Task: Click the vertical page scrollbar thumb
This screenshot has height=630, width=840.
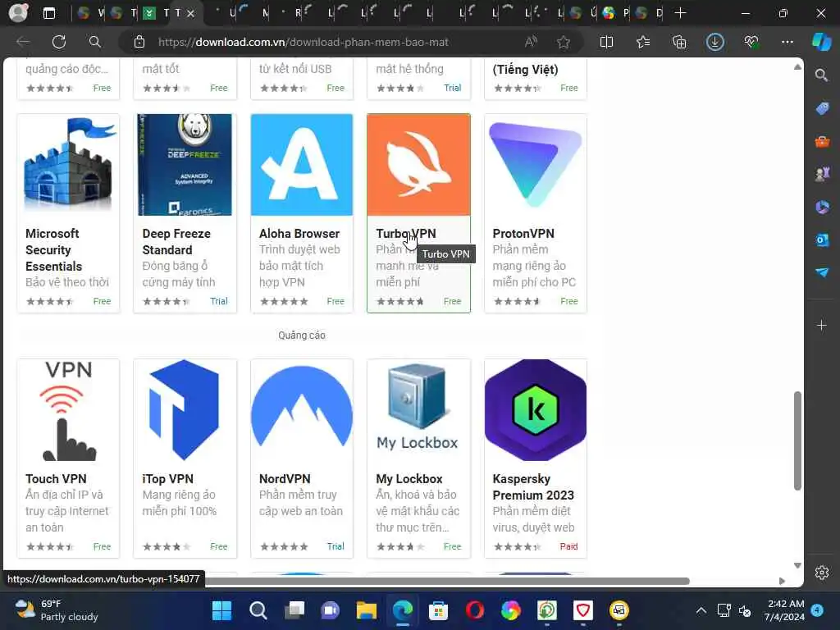Action: point(797,441)
